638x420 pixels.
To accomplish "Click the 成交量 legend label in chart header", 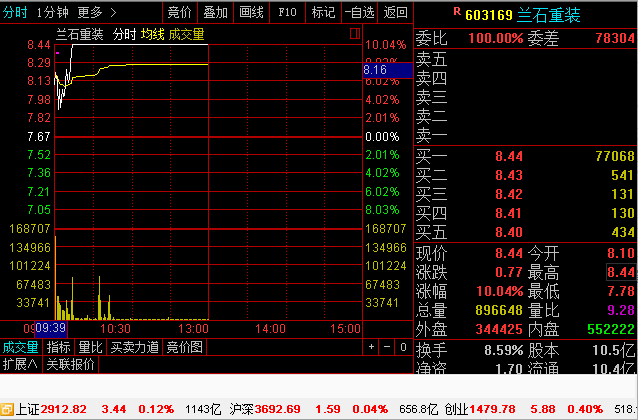I will (186, 35).
